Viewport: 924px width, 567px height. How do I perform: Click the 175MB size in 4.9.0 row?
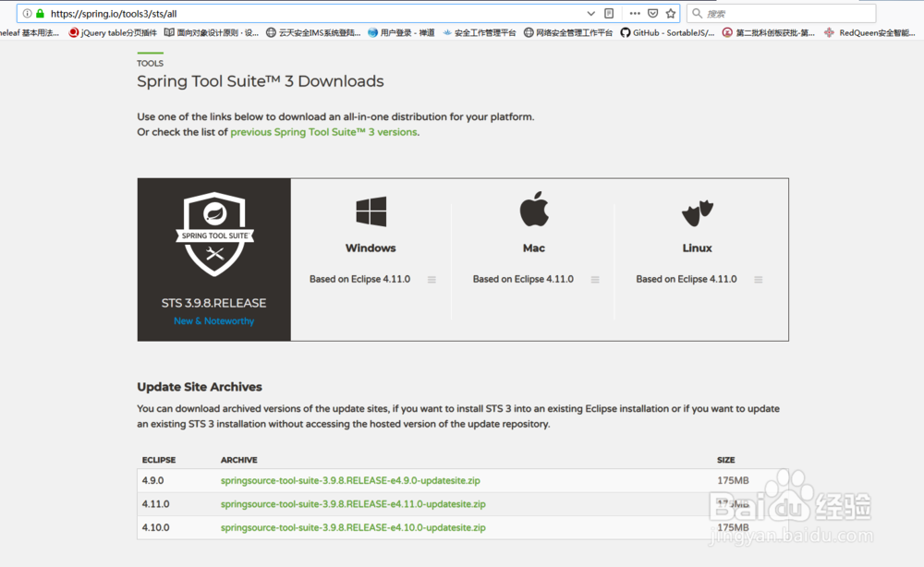click(x=733, y=480)
